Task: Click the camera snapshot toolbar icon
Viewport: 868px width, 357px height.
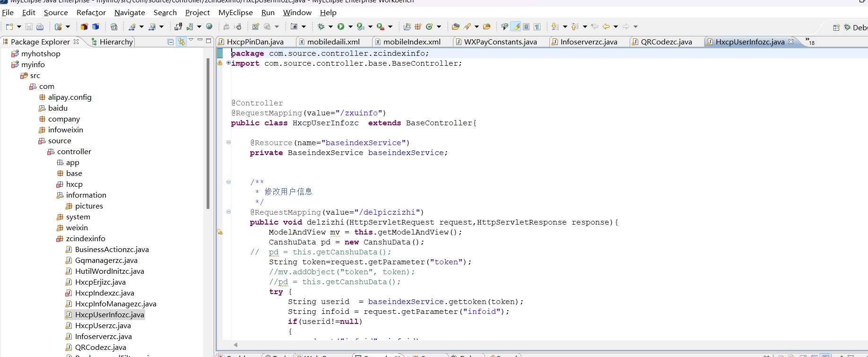Action: [x=294, y=27]
